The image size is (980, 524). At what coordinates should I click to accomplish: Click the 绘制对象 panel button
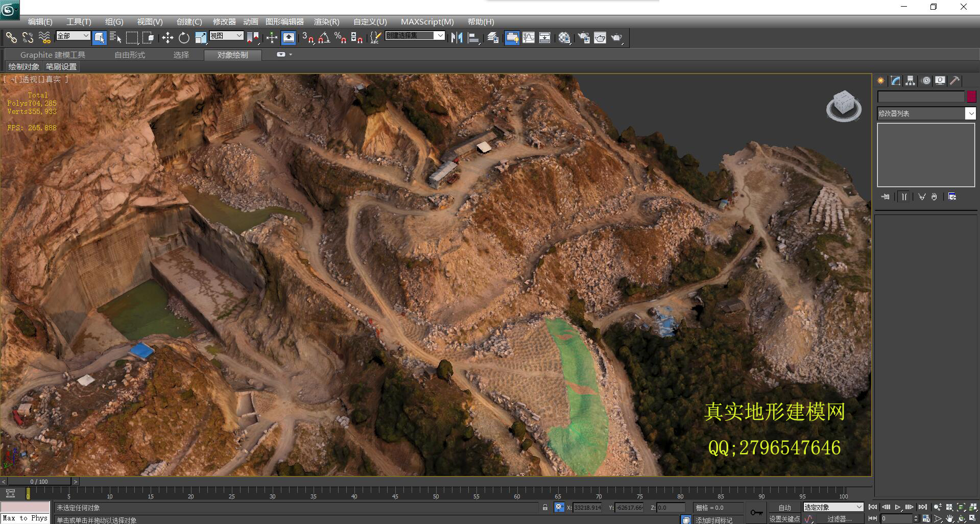pos(23,66)
